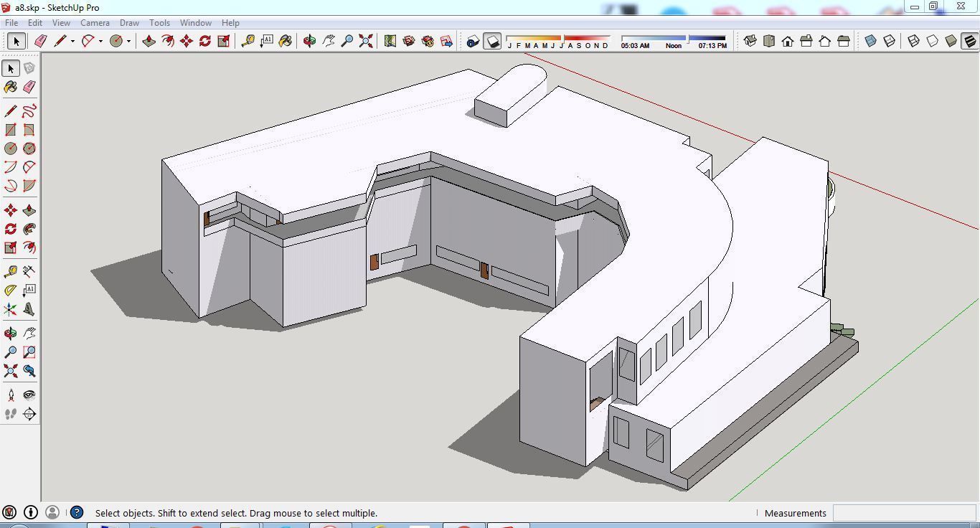Select the Section Plane tool
The width and height of the screenshot is (980, 528).
[x=29, y=414]
